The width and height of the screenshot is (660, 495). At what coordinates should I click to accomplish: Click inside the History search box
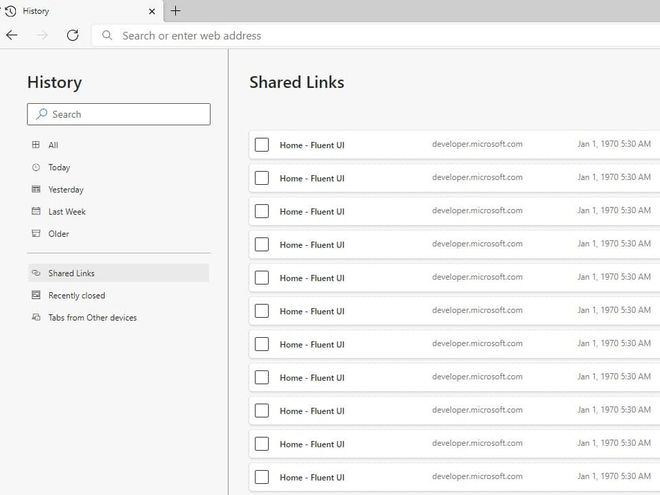click(119, 114)
